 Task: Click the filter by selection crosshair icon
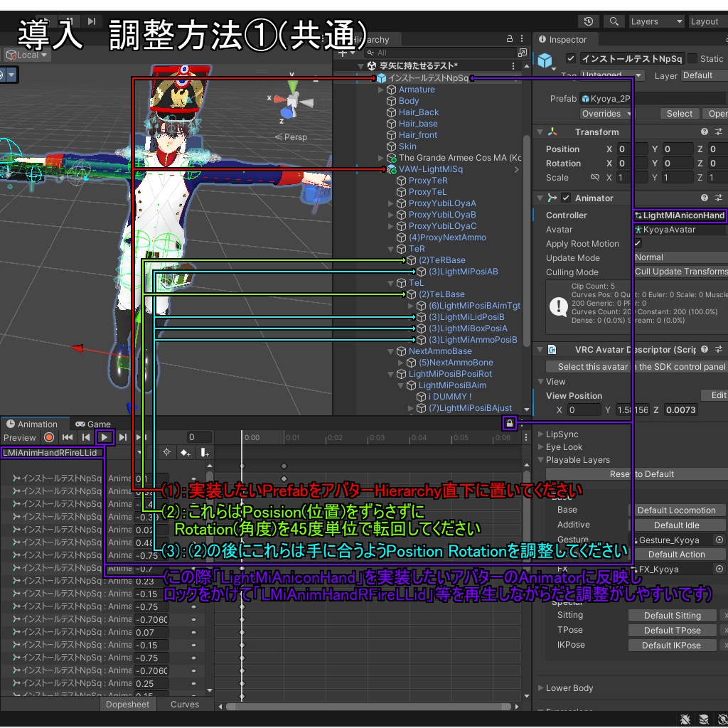click(x=166, y=452)
